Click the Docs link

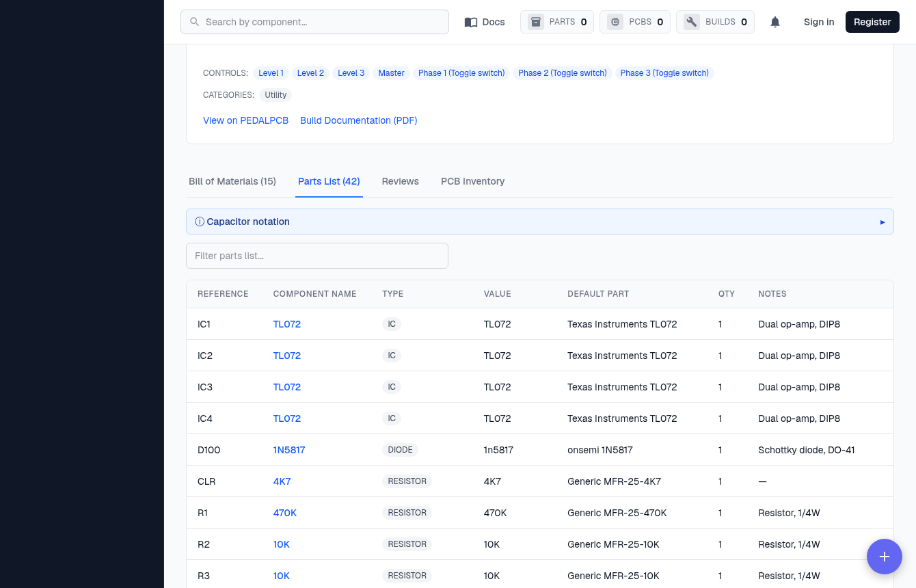485,22
